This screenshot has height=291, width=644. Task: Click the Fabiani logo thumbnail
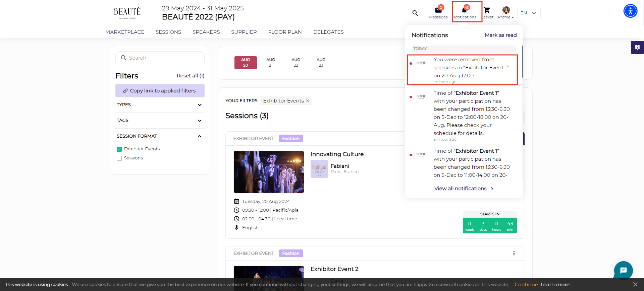coord(319,169)
